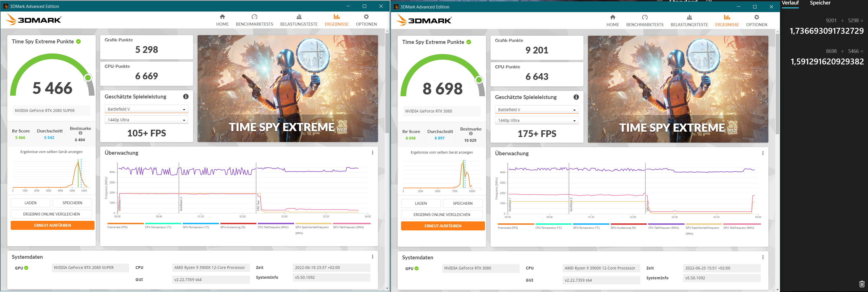This screenshot has height=292, width=868.
Task: Click ERNEUT AUSFÜHREN in right window
Action: click(x=443, y=226)
